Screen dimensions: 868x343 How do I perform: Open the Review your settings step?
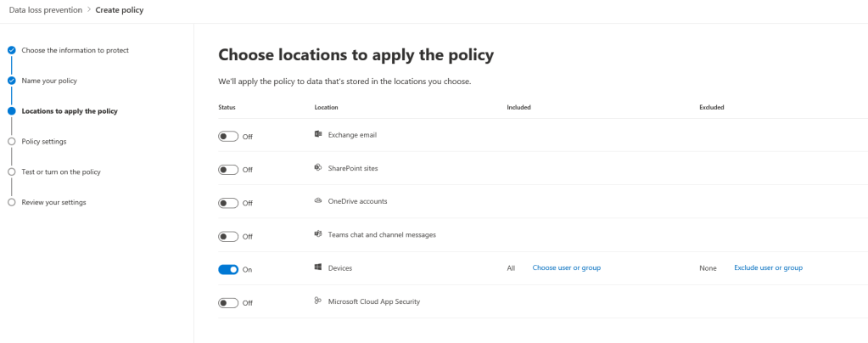click(53, 202)
